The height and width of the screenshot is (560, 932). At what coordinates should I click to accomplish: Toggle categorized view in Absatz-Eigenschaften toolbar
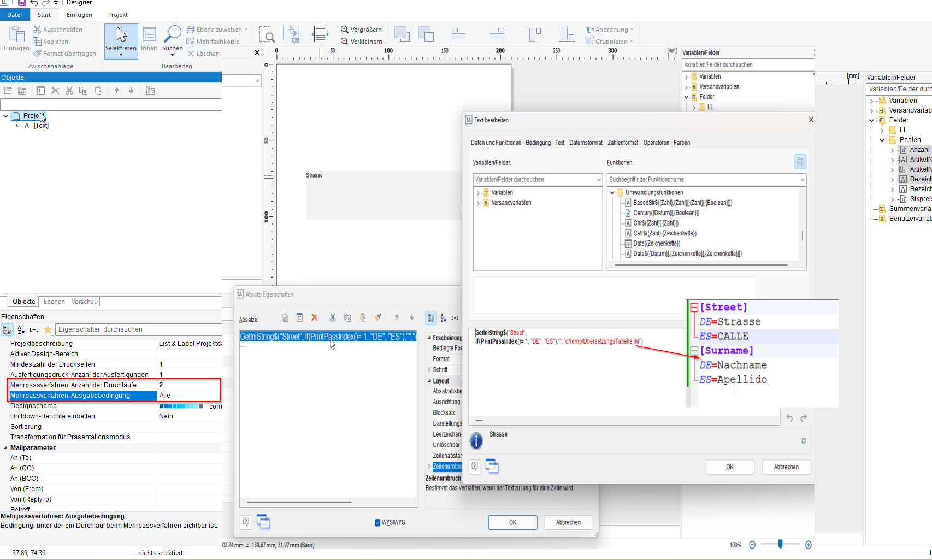pos(431,317)
